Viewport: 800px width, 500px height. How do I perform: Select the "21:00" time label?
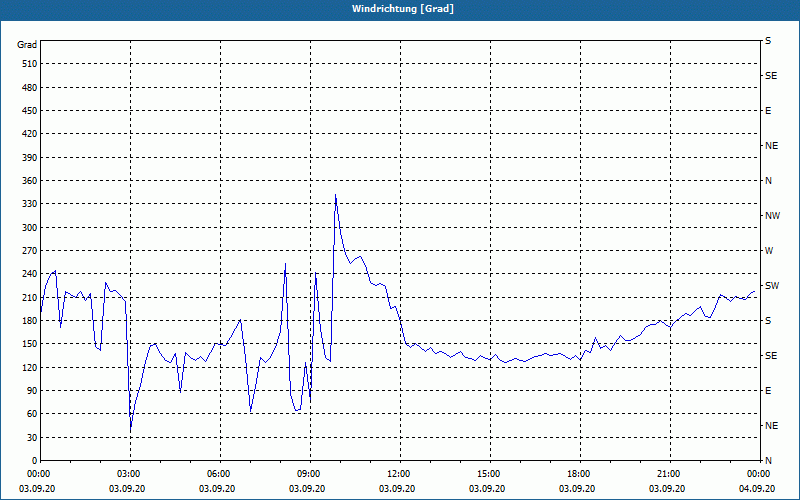[x=667, y=473]
